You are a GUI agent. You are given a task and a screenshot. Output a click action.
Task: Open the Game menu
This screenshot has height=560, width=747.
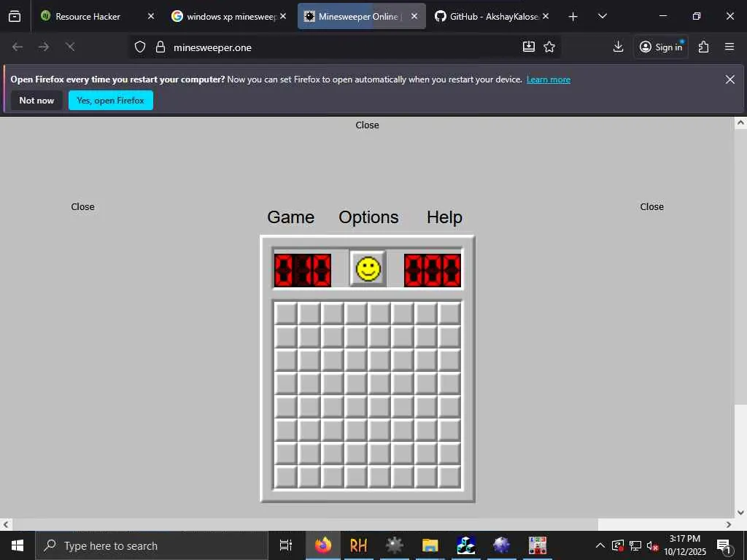point(290,217)
